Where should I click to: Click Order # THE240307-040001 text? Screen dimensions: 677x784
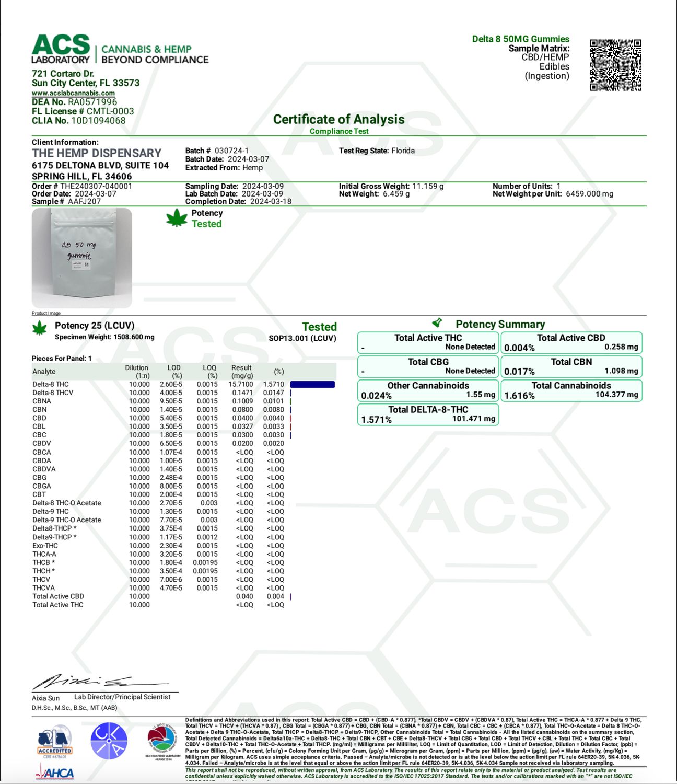coord(82,186)
